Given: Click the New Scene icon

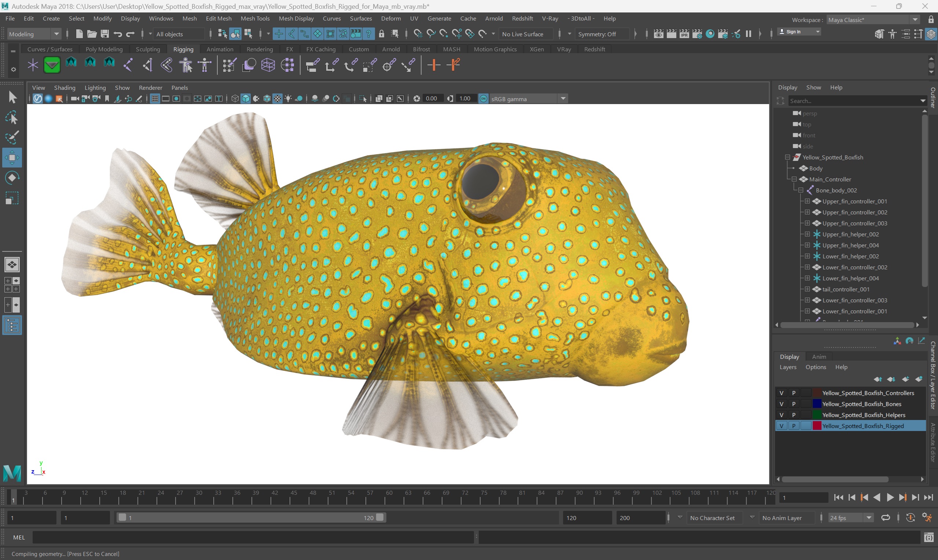Looking at the screenshot, I should 79,34.
